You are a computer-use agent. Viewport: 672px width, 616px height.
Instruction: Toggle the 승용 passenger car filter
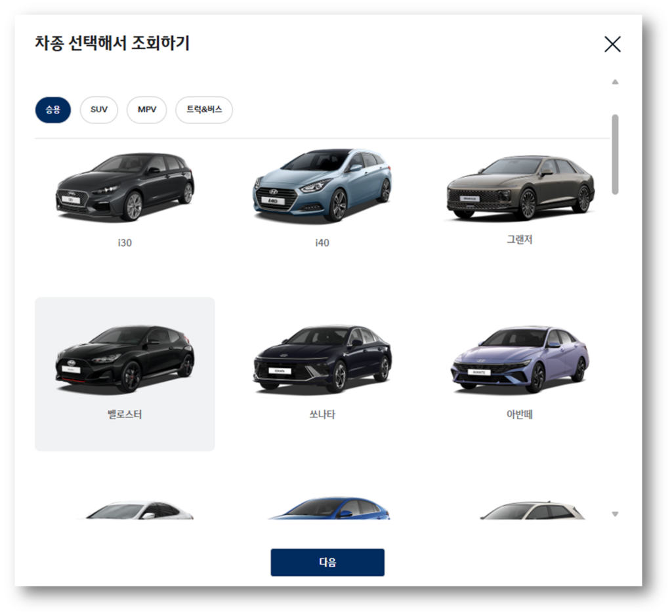(x=52, y=110)
